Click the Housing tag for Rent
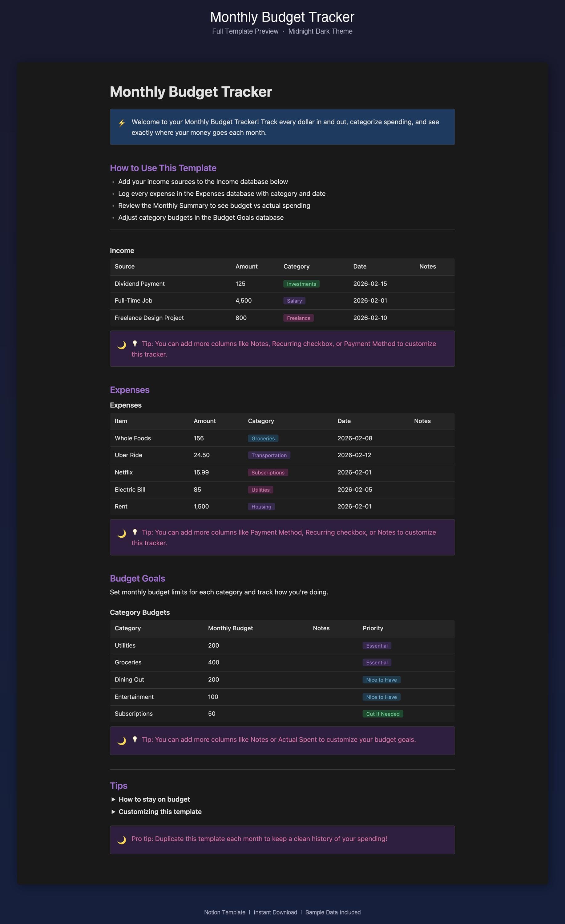The height and width of the screenshot is (924, 565). point(261,507)
